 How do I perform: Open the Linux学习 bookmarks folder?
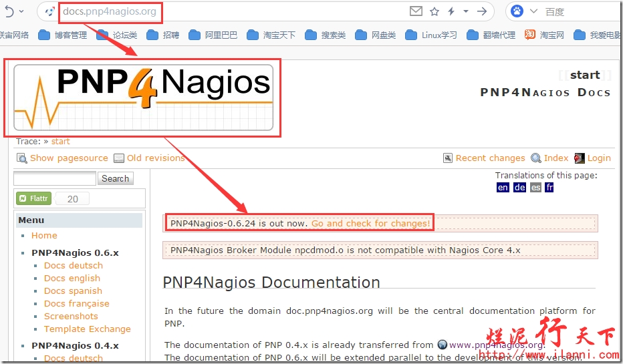pos(431,35)
